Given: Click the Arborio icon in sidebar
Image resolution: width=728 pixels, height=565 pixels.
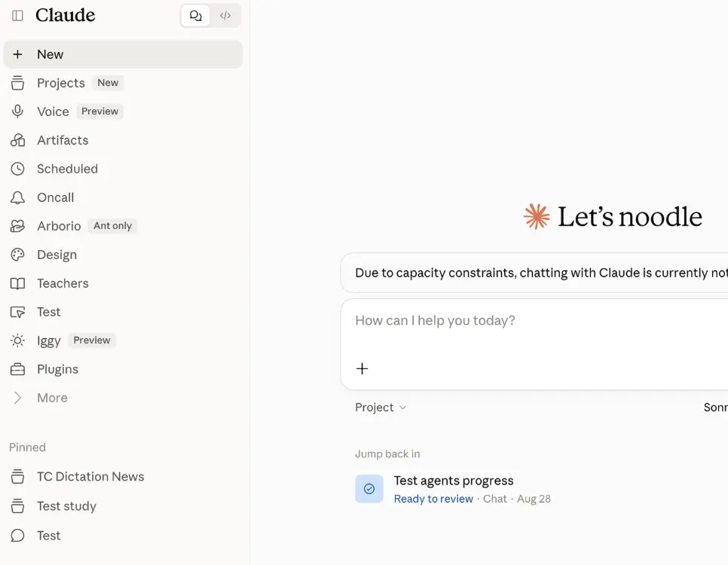Looking at the screenshot, I should 17,226.
